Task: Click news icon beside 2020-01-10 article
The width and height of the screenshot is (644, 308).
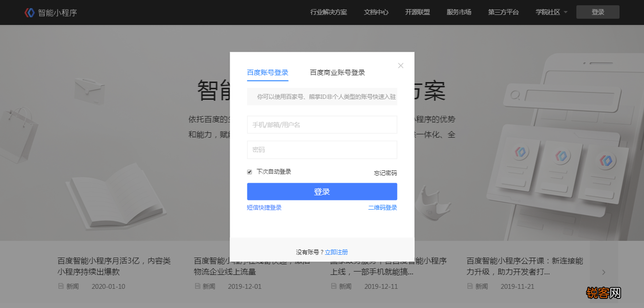Action: 61,286
